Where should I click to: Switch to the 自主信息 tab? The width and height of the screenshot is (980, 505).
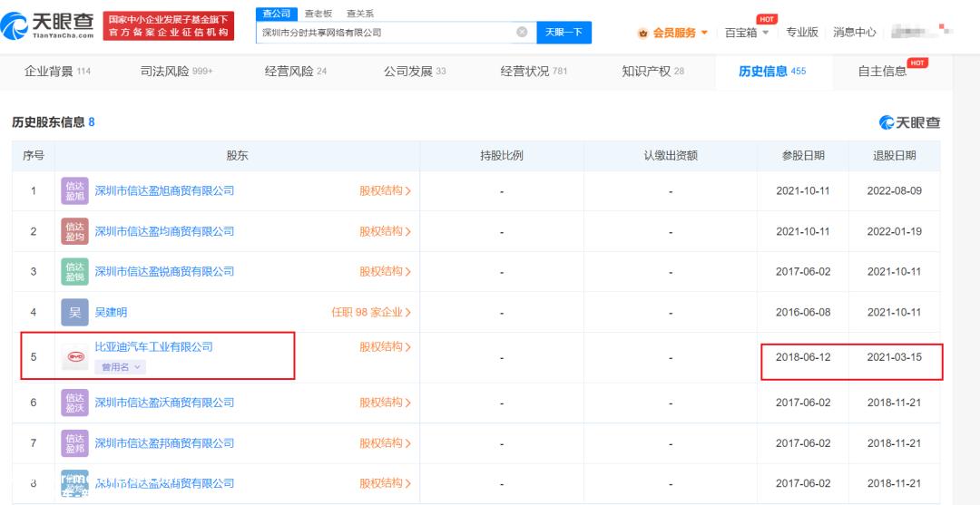[x=882, y=71]
